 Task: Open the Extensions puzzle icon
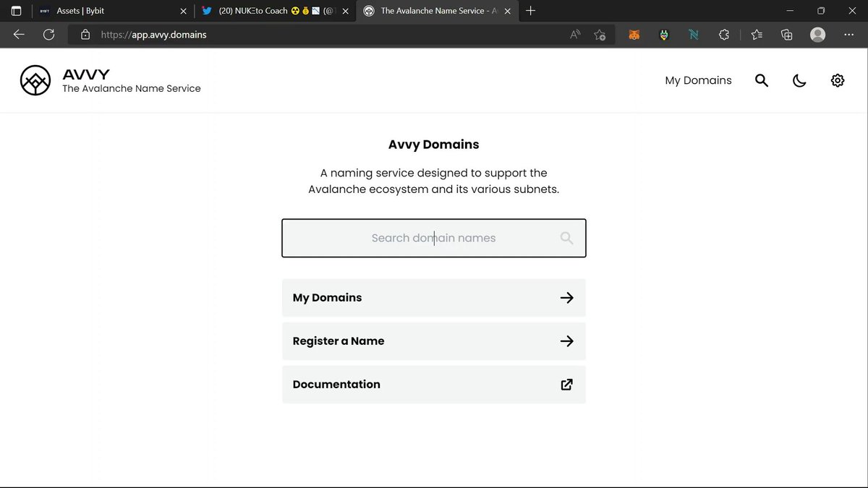[x=724, y=35]
